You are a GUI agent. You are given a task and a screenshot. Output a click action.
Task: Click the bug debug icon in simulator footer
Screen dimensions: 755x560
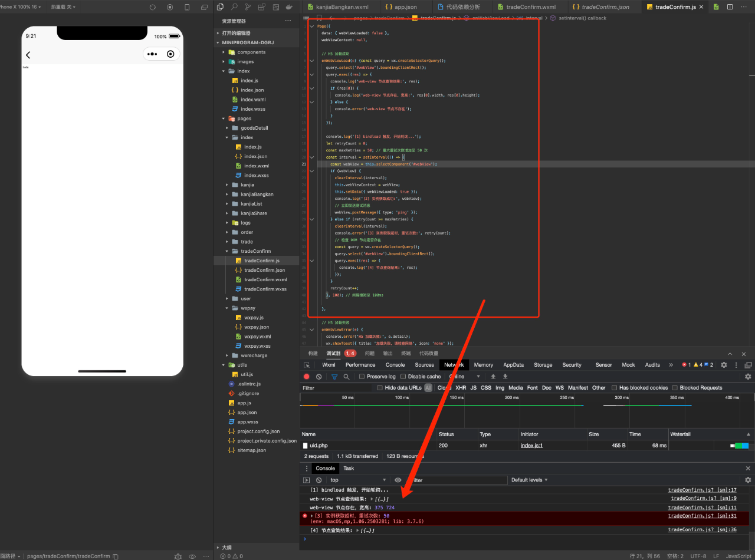(178, 556)
